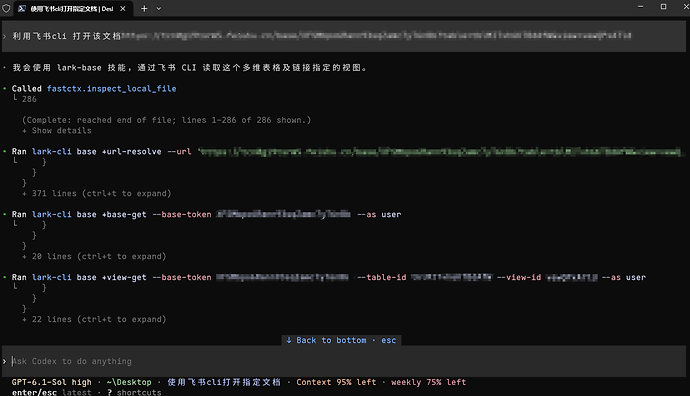Image resolution: width=690 pixels, height=396 pixels.
Task: Click the ~\Desktop path in status line
Action: coord(129,382)
